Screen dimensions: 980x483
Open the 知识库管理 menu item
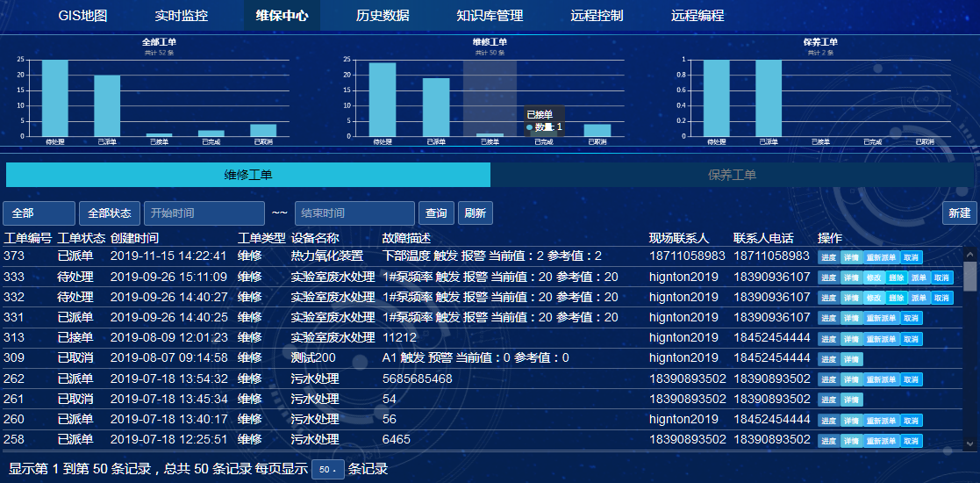pos(490,16)
